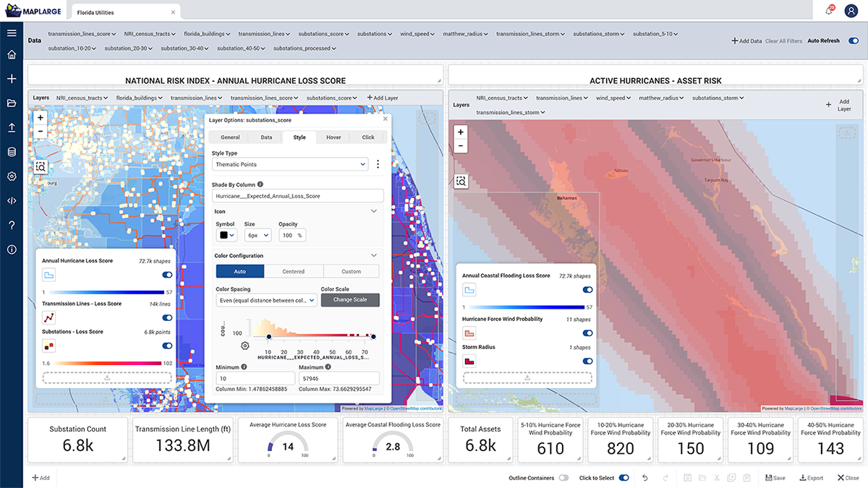This screenshot has height=488, width=868.
Task: Open the help question mark icon
Action: 11,225
